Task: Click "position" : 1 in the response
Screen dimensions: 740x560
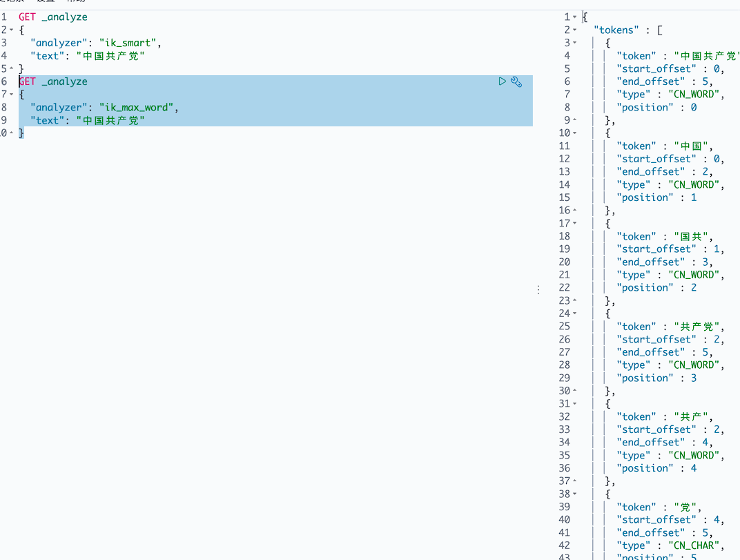Action: (x=656, y=198)
